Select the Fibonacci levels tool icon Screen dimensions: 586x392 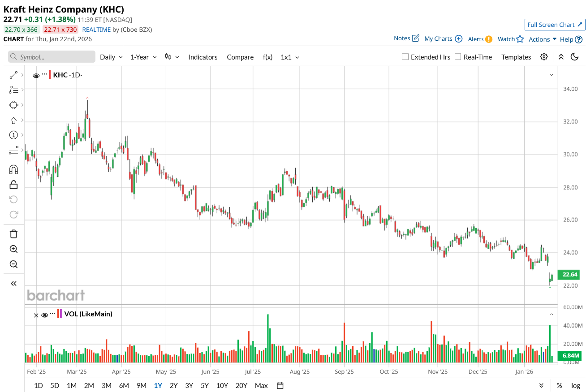(x=13, y=90)
